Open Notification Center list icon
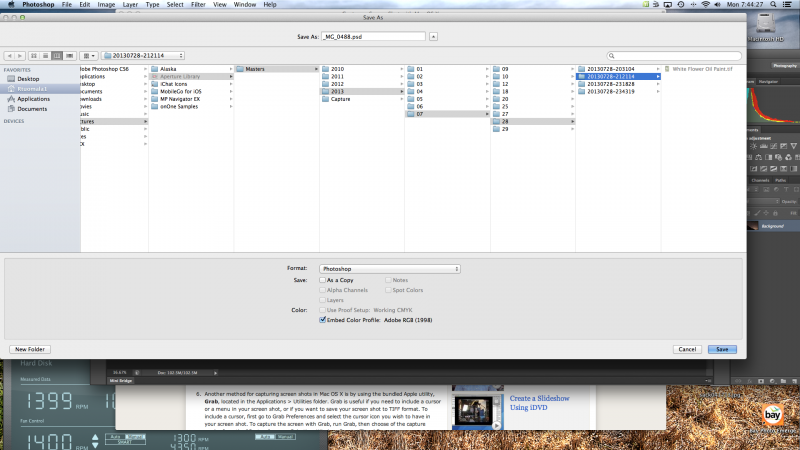This screenshot has width=800, height=450. 787,5
